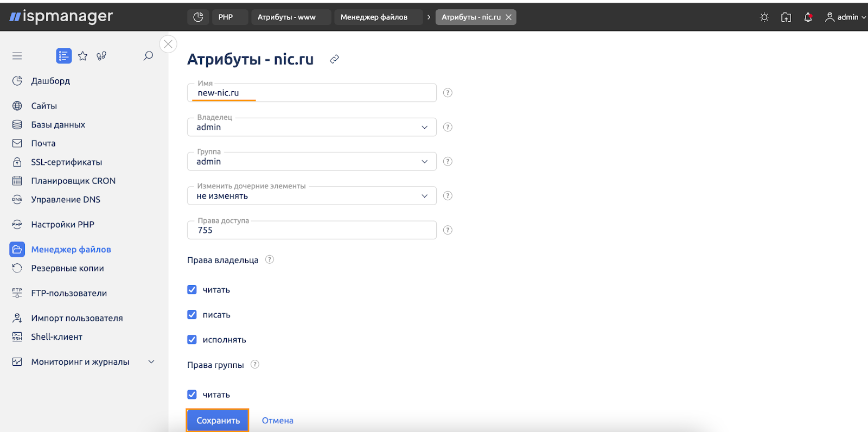
Task: Uncheck owner писать checkbox
Action: point(192,315)
